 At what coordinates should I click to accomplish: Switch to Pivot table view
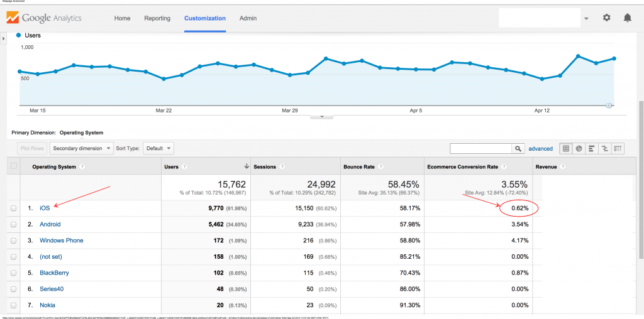click(618, 149)
